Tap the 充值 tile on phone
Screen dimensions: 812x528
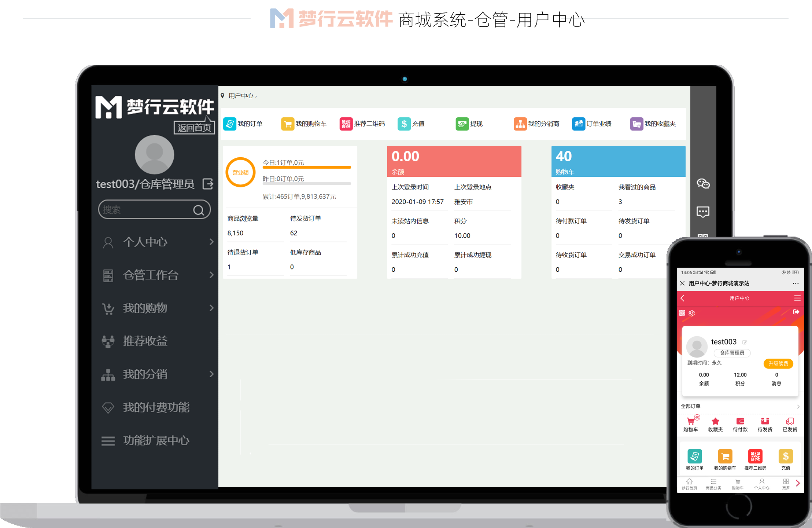coord(786,460)
